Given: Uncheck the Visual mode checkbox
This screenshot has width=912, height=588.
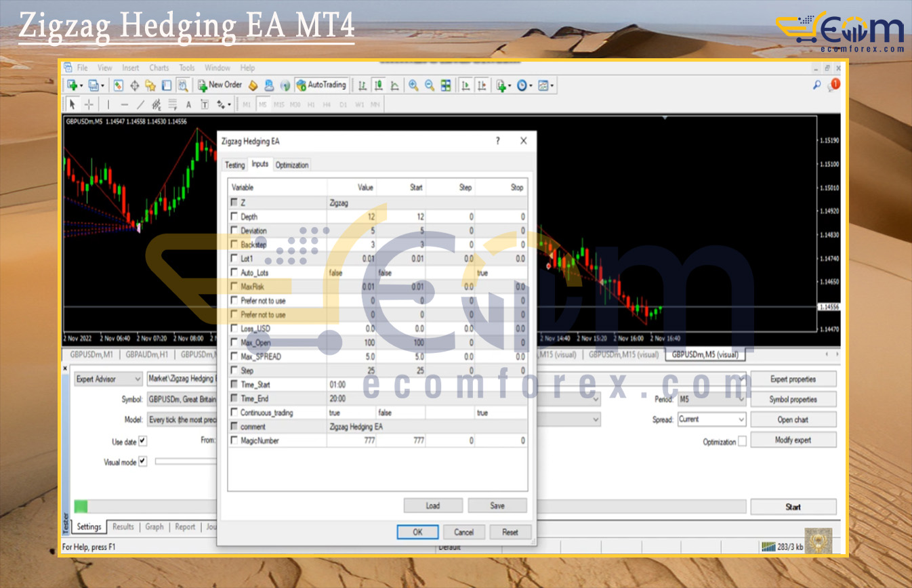Looking at the screenshot, I should click(142, 462).
